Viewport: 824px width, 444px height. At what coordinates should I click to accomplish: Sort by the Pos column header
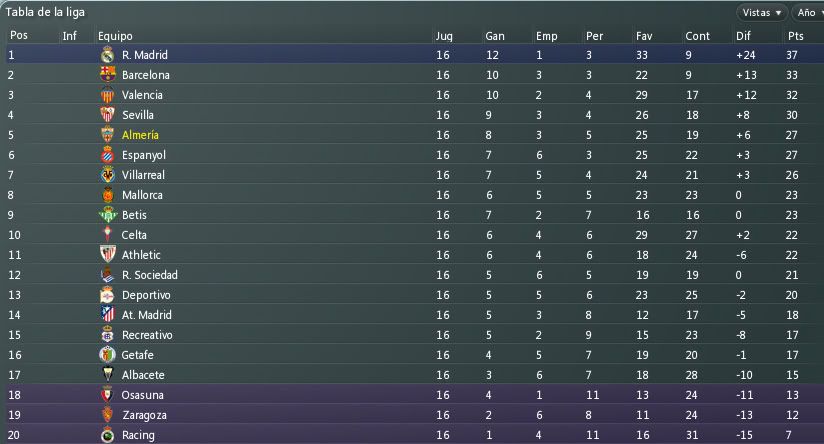(x=19, y=35)
